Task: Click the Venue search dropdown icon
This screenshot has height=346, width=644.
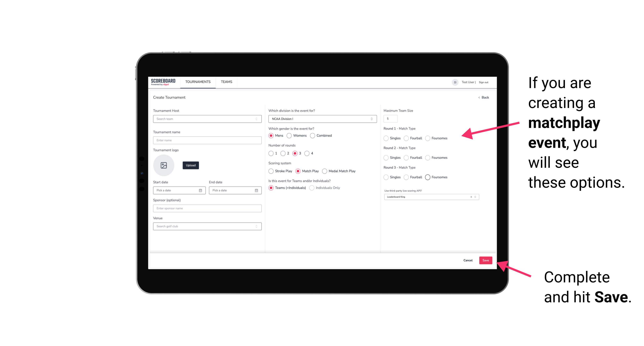Action: point(256,226)
